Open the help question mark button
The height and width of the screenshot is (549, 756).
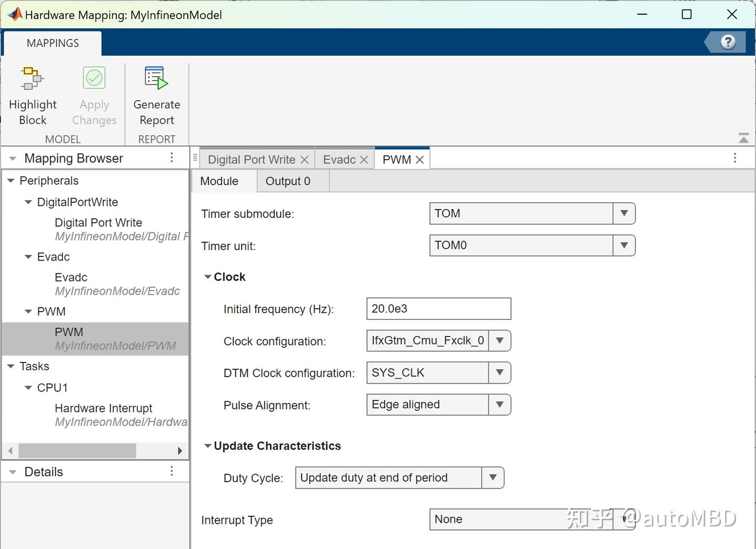click(728, 42)
